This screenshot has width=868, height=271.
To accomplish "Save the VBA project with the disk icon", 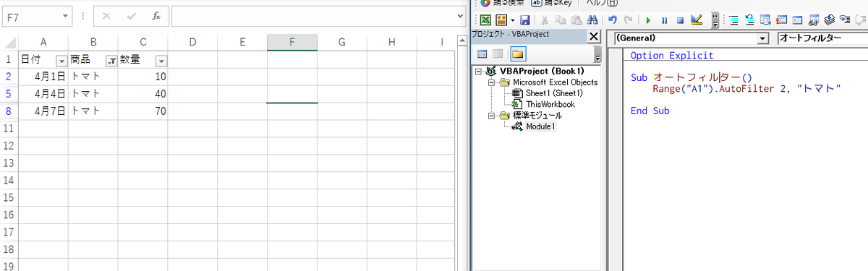I will click(x=524, y=20).
